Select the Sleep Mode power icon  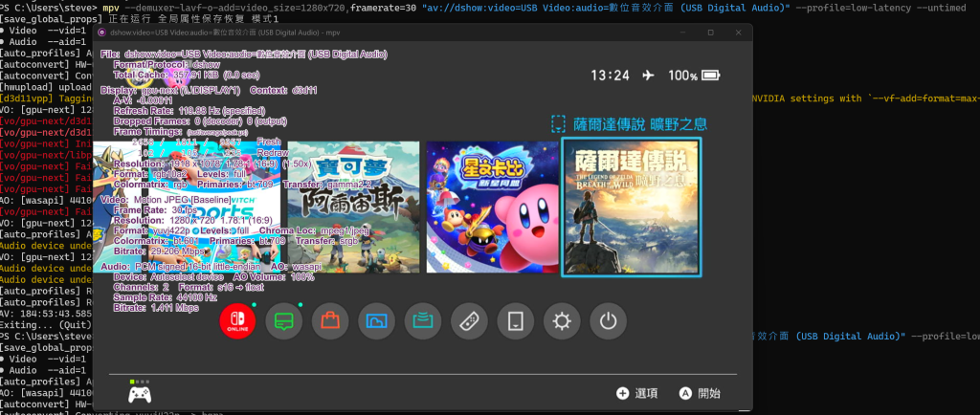point(608,321)
